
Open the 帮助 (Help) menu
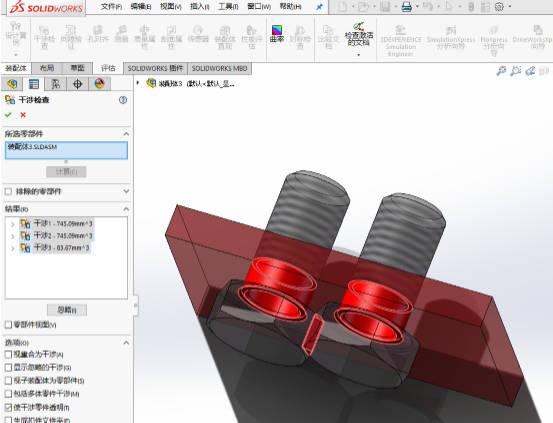coord(291,6)
